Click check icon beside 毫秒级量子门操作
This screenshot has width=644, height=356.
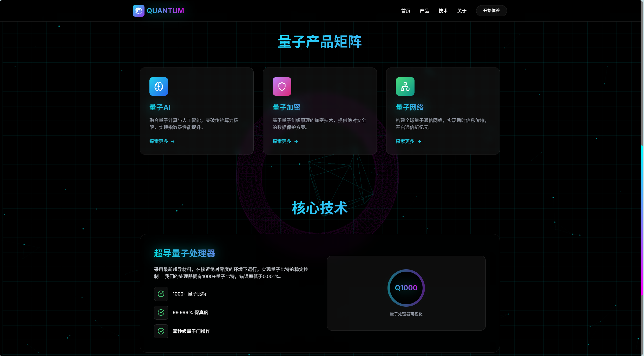[161, 331]
